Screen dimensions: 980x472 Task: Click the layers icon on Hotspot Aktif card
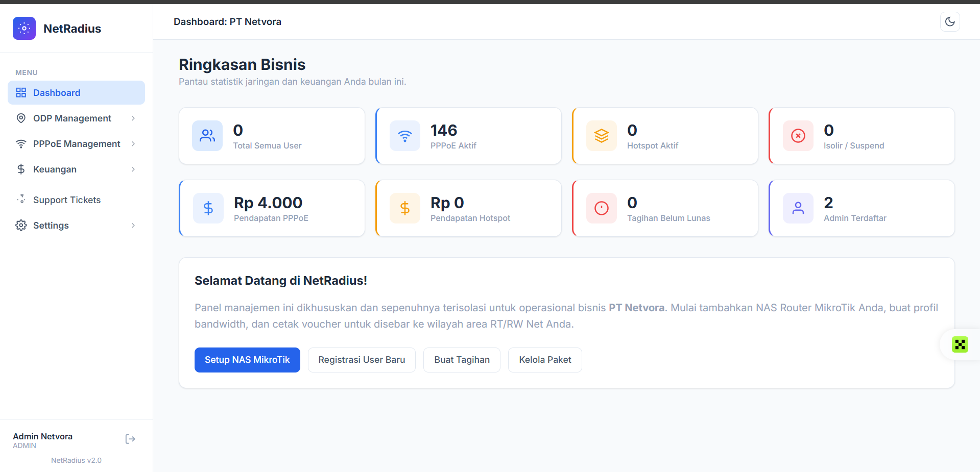click(601, 136)
